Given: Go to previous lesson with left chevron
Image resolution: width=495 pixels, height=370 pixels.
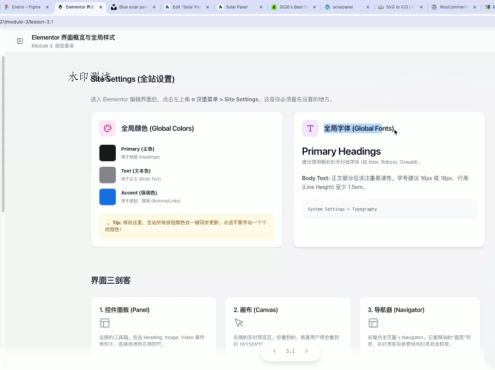Looking at the screenshot, I should click(274, 351).
